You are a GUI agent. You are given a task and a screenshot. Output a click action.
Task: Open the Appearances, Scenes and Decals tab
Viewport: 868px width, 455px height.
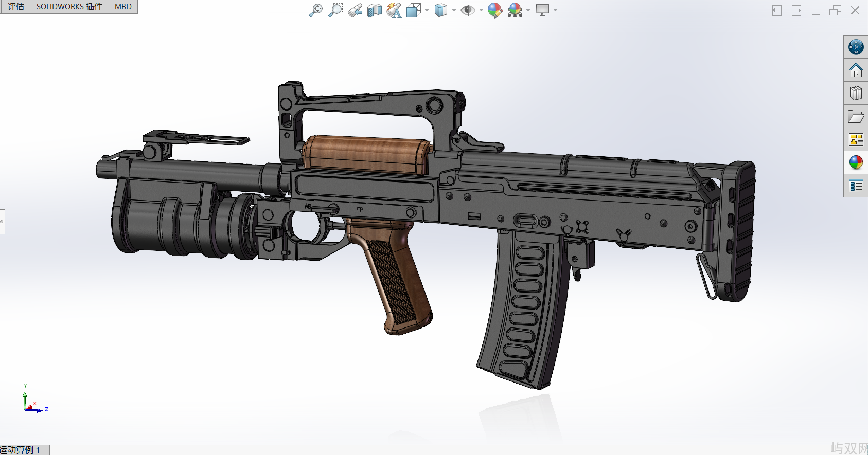coord(856,162)
